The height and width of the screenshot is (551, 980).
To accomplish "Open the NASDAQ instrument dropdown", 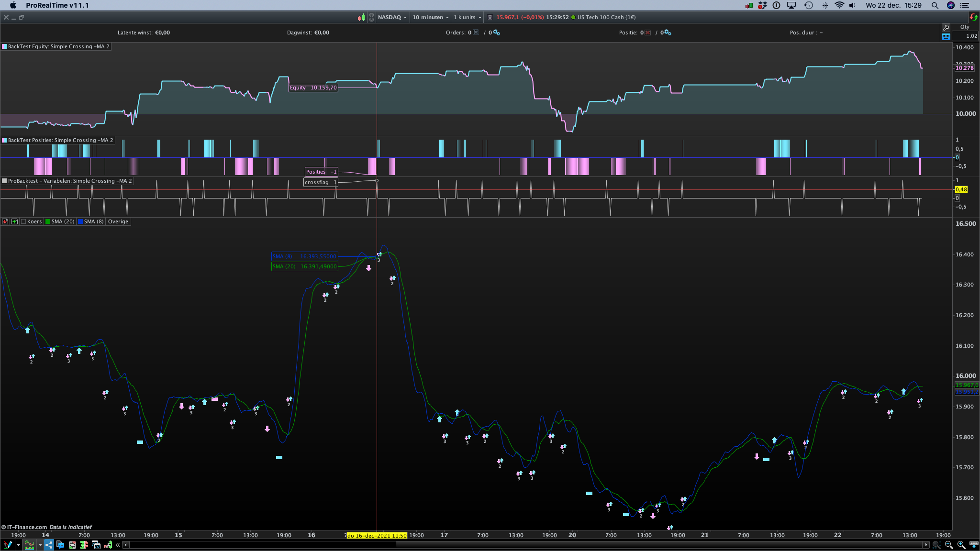I will (x=392, y=17).
